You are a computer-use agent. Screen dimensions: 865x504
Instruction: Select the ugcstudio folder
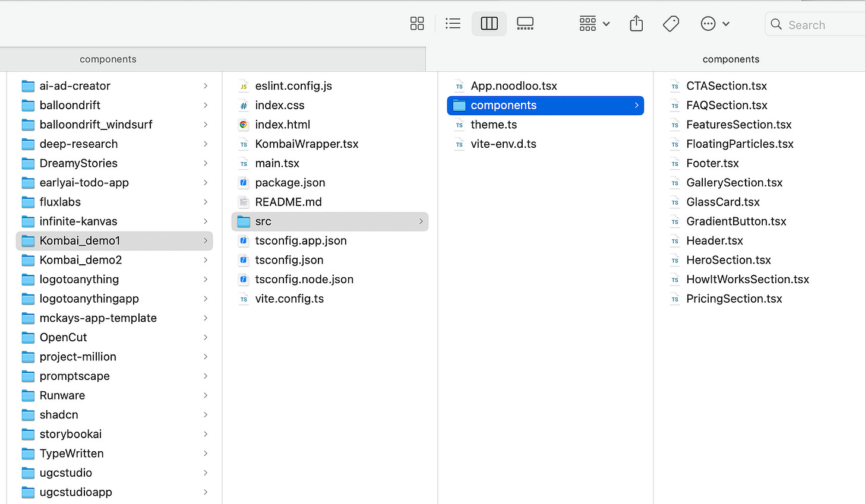[114, 473]
